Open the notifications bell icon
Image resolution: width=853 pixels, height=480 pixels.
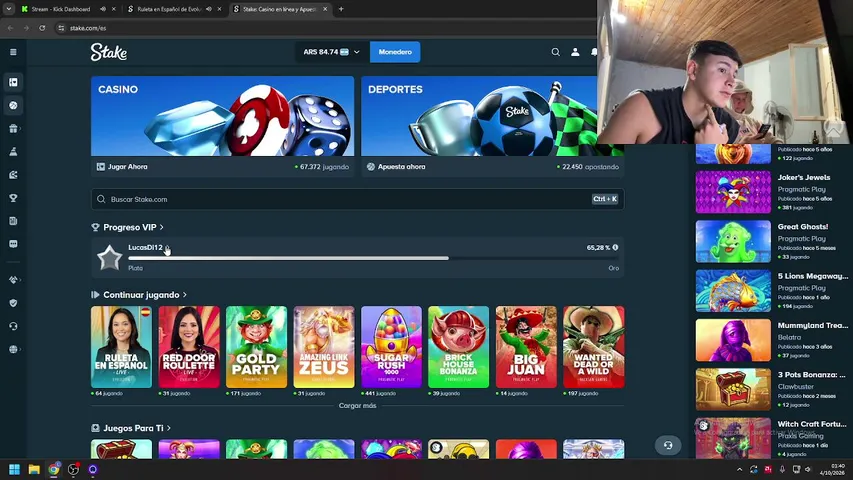(594, 52)
